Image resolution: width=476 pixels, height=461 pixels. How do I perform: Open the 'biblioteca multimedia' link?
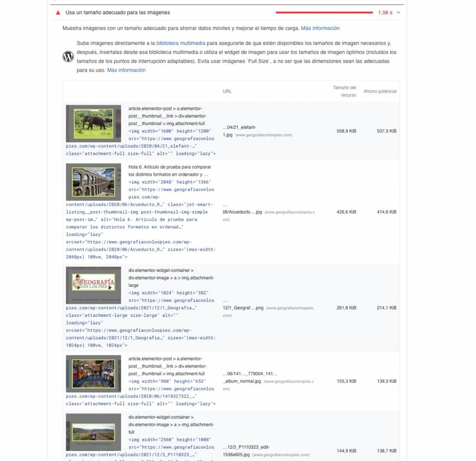click(181, 44)
